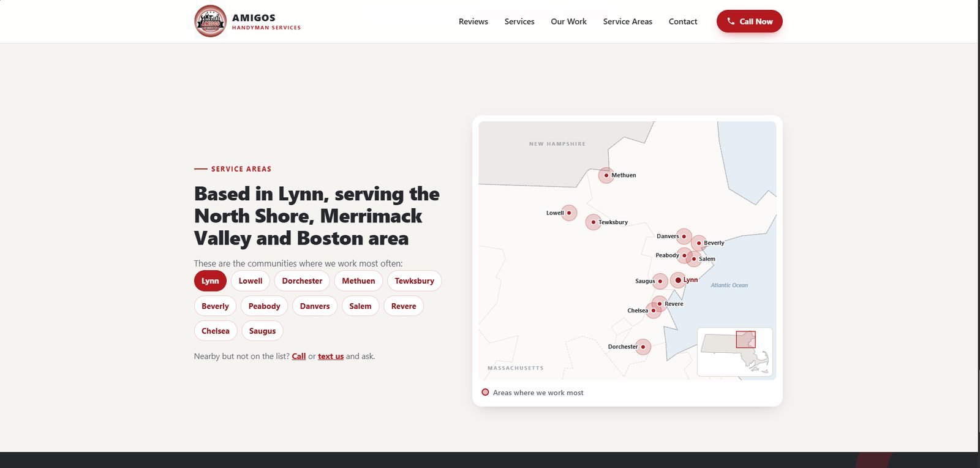Click the Beverly map marker
980x468 pixels.
click(699, 243)
